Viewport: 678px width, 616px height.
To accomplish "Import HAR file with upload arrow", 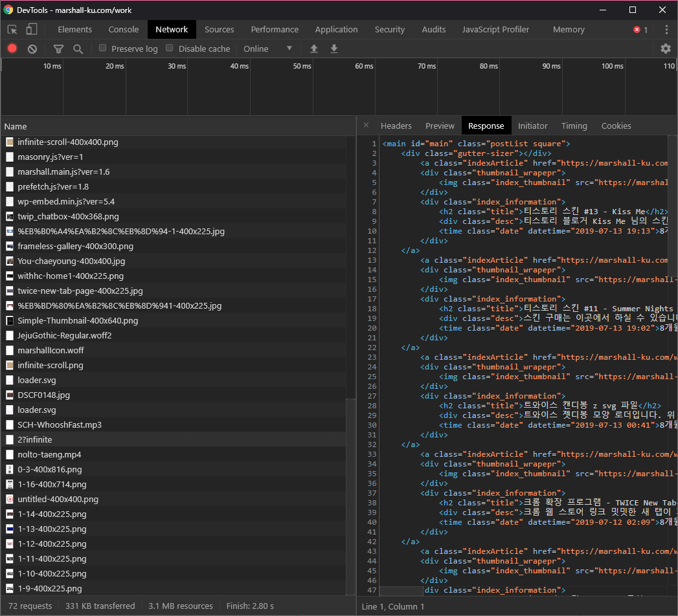I will click(314, 49).
